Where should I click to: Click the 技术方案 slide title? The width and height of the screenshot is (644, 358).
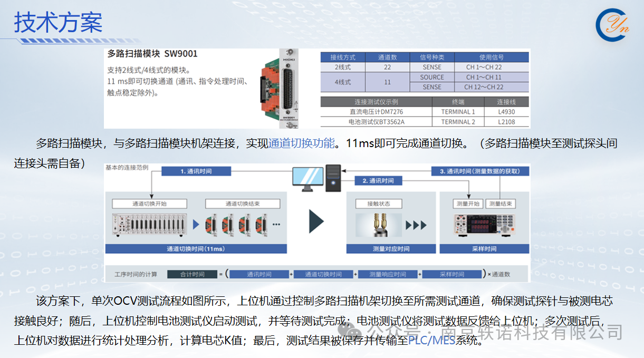tap(58, 22)
